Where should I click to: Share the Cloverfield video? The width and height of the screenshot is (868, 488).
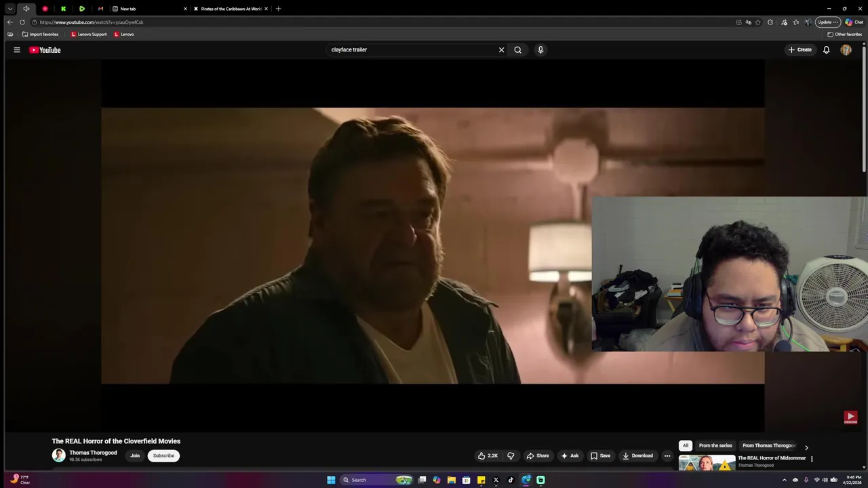(x=538, y=455)
